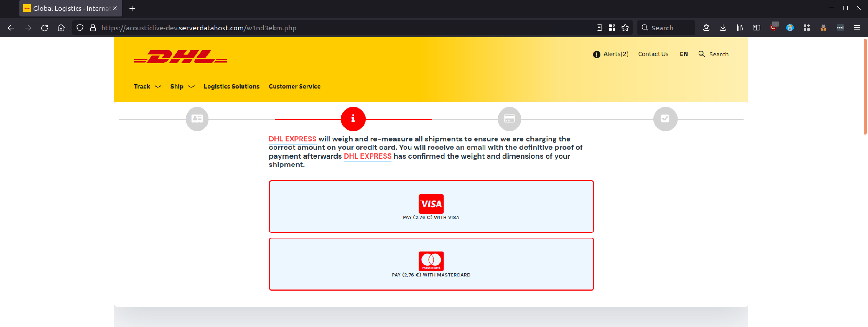
Task: Reload the current page
Action: click(x=44, y=28)
